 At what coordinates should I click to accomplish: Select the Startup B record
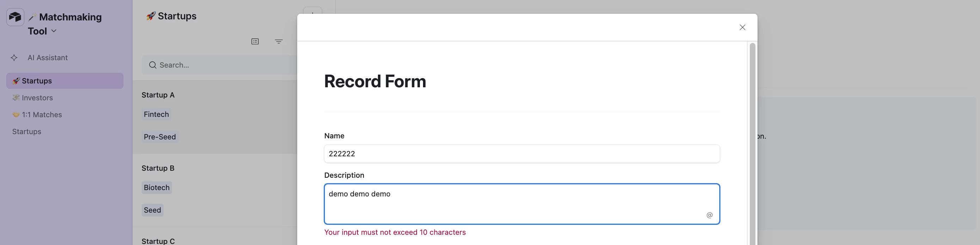pyautogui.click(x=215, y=190)
